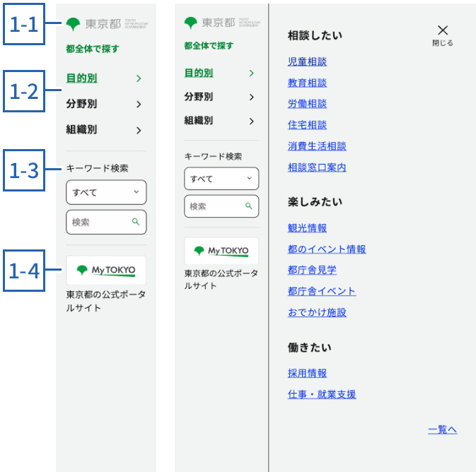Open the おでかけ施設 link

(317, 312)
